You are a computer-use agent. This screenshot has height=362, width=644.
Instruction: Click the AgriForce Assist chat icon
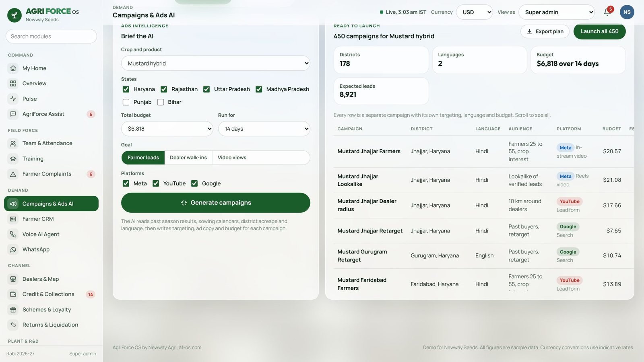click(x=13, y=114)
